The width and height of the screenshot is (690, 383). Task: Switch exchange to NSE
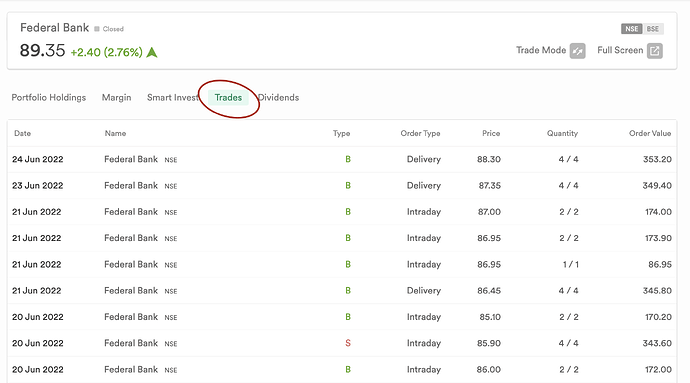click(x=631, y=29)
